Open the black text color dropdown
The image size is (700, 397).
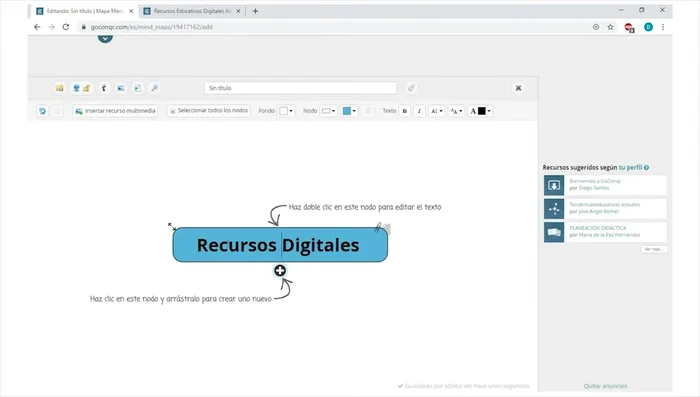pos(480,111)
